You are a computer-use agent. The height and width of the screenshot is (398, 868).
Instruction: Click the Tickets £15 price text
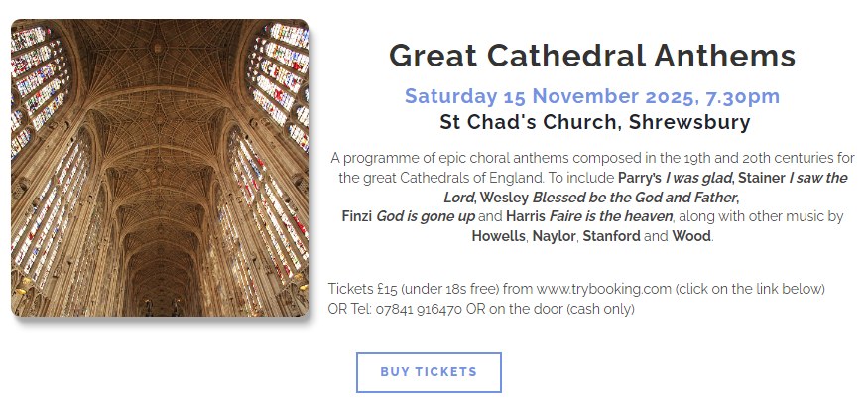(x=361, y=289)
